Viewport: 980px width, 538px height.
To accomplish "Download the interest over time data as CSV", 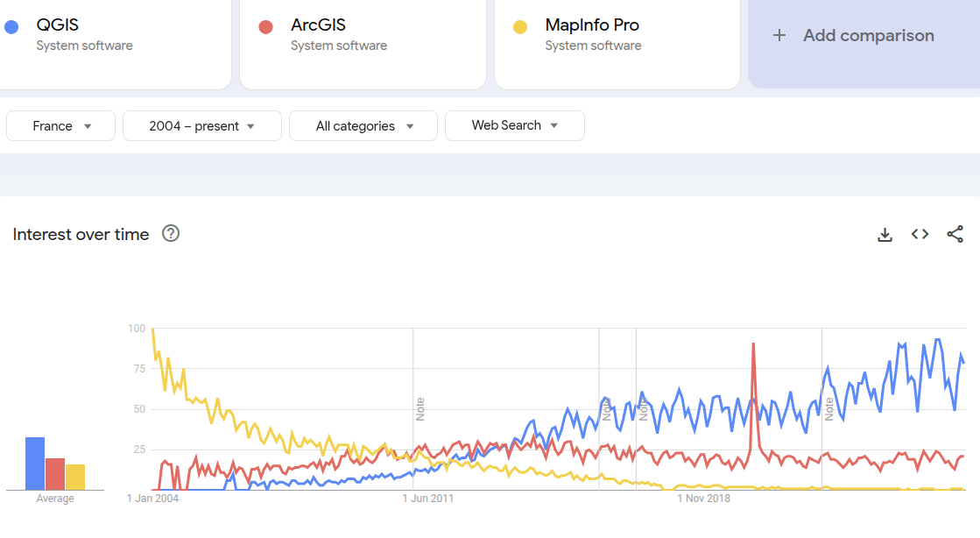I will coord(885,234).
